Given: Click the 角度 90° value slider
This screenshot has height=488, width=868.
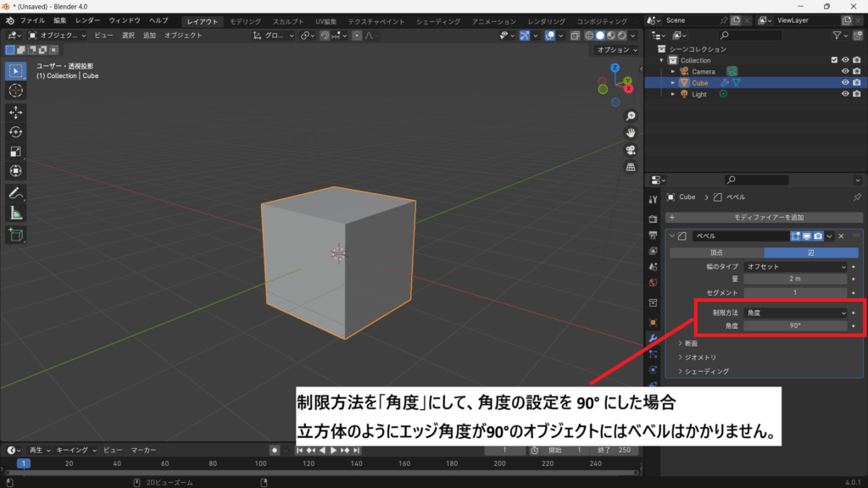Looking at the screenshot, I should (795, 326).
